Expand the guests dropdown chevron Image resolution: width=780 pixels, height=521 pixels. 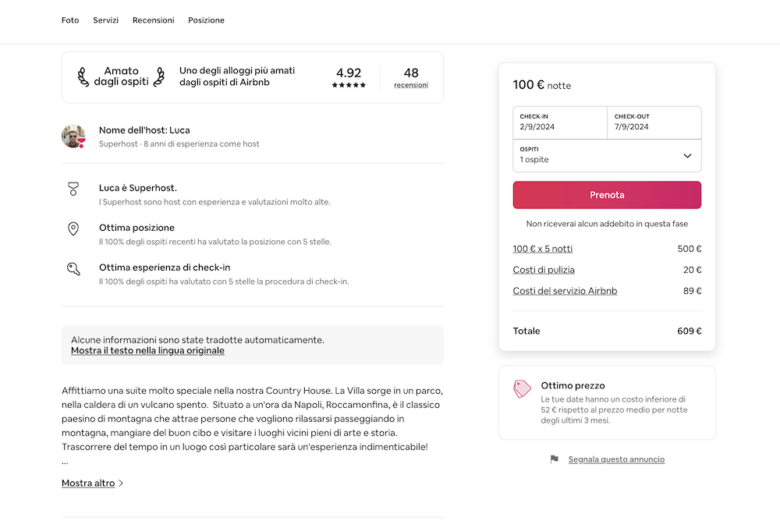pyautogui.click(x=687, y=156)
